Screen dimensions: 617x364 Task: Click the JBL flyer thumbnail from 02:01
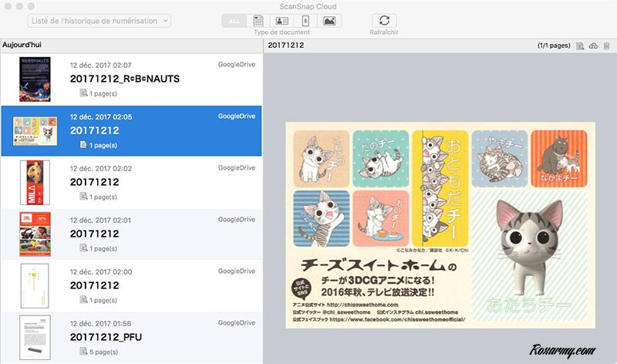(x=35, y=234)
